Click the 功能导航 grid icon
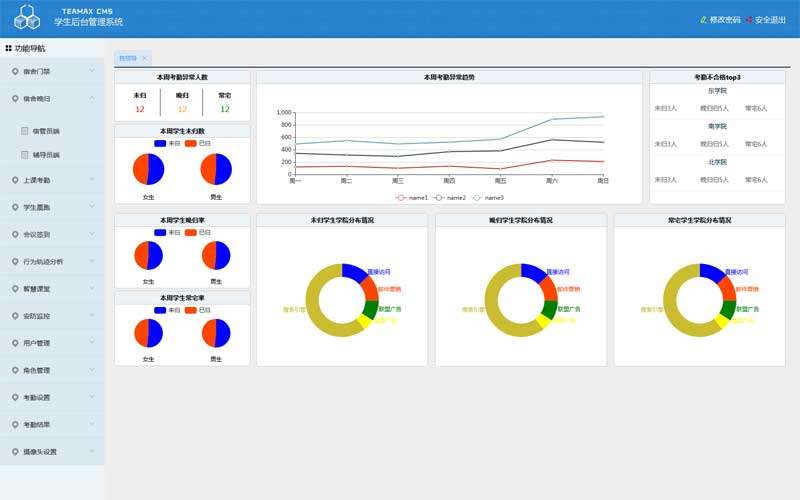The image size is (800, 500). (x=9, y=48)
